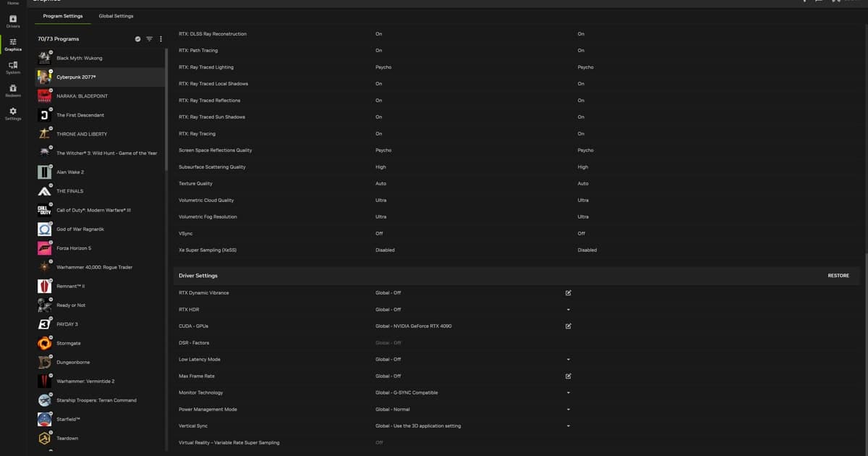Image resolution: width=868 pixels, height=456 pixels.
Task: Click the Teardown game thumbnail
Action: point(44,438)
